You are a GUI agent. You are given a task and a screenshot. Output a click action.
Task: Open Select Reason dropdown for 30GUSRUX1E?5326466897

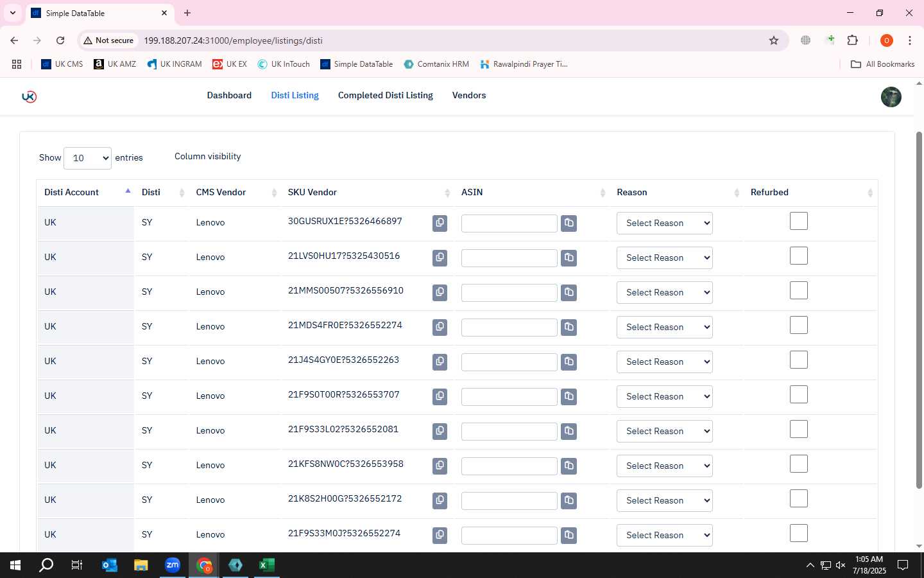(664, 223)
